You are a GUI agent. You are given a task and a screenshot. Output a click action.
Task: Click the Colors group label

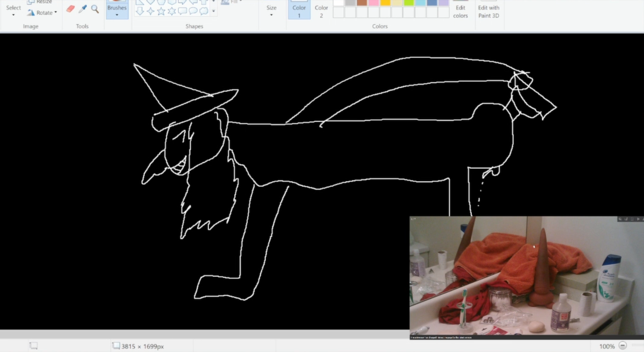[x=380, y=26]
